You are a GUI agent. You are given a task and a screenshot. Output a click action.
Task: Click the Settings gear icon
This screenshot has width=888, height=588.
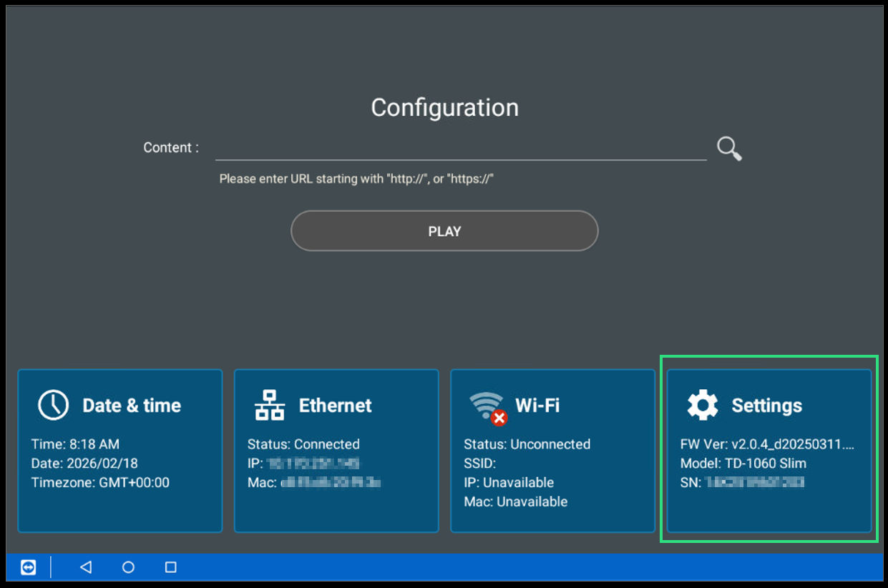click(x=702, y=405)
